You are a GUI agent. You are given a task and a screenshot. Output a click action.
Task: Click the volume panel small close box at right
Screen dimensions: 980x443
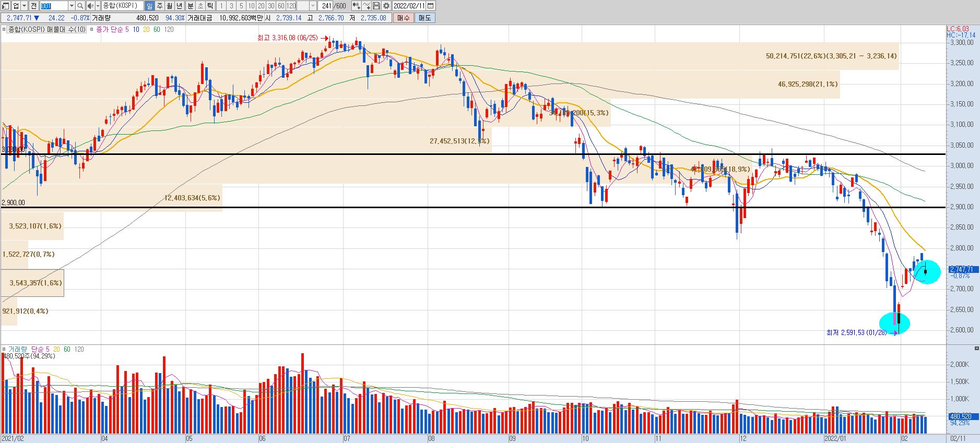click(x=976, y=348)
